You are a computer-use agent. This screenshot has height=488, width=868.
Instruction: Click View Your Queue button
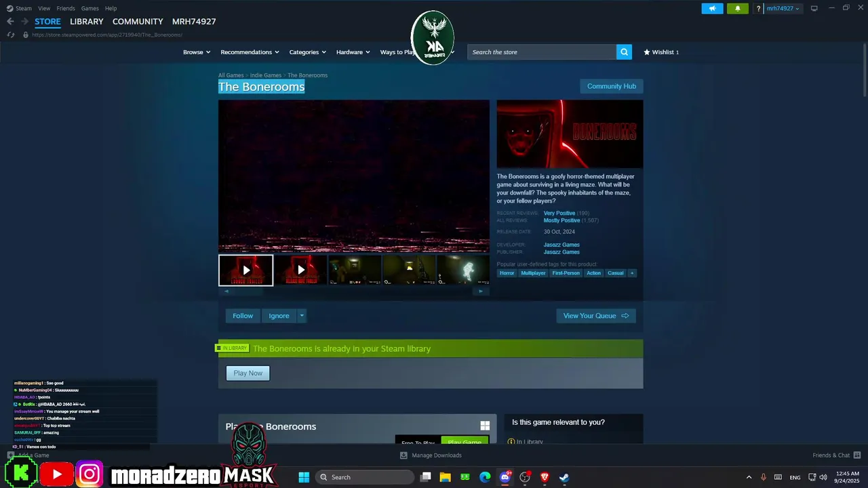click(596, 316)
